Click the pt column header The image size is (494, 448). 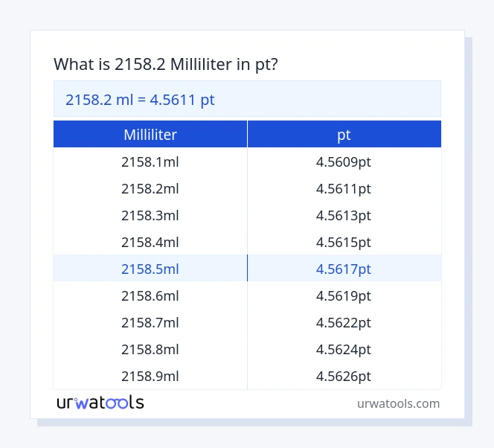click(x=344, y=135)
